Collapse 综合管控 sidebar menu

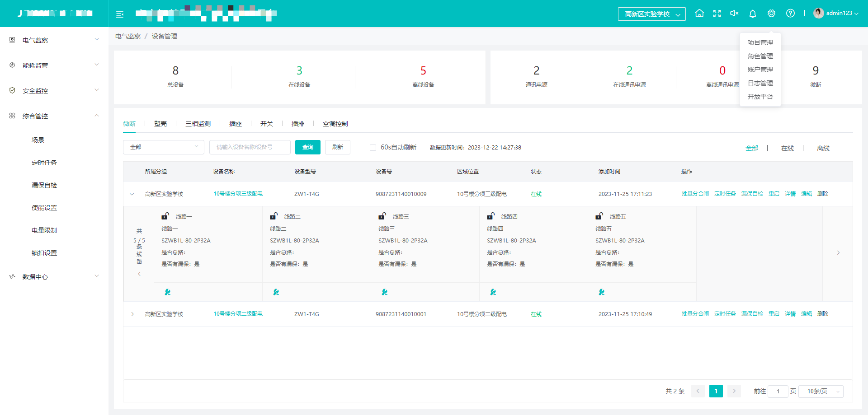coord(97,115)
